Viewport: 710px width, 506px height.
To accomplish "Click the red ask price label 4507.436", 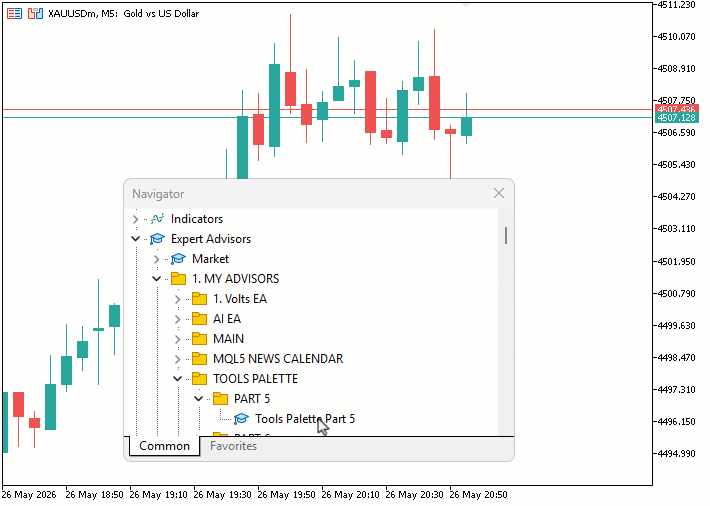I will (676, 109).
